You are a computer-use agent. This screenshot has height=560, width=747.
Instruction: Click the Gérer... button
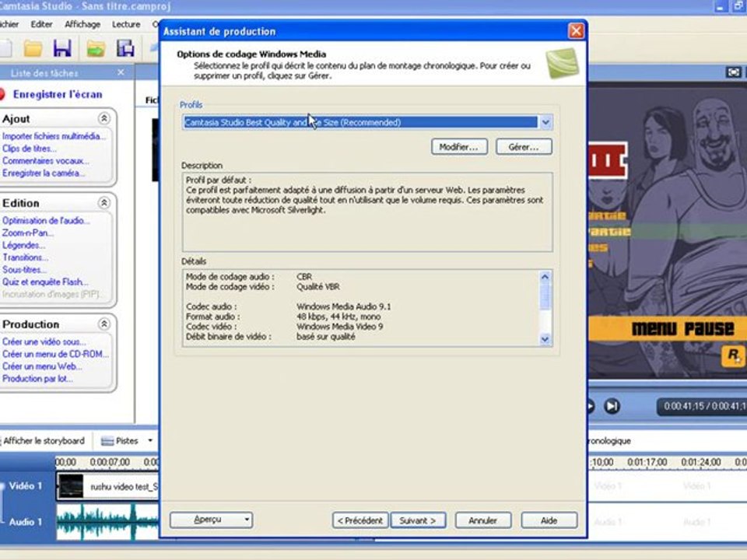click(x=524, y=147)
